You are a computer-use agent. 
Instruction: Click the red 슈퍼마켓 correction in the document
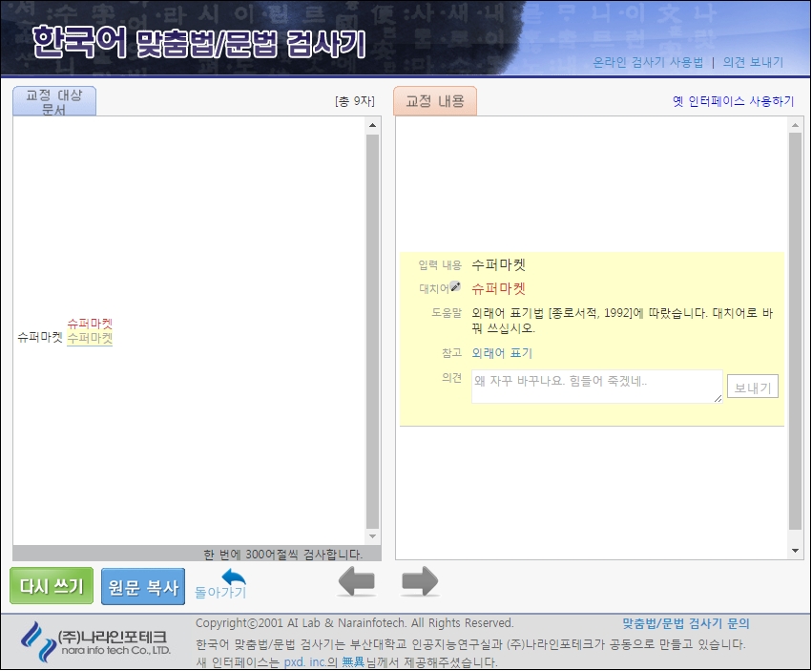click(x=90, y=324)
